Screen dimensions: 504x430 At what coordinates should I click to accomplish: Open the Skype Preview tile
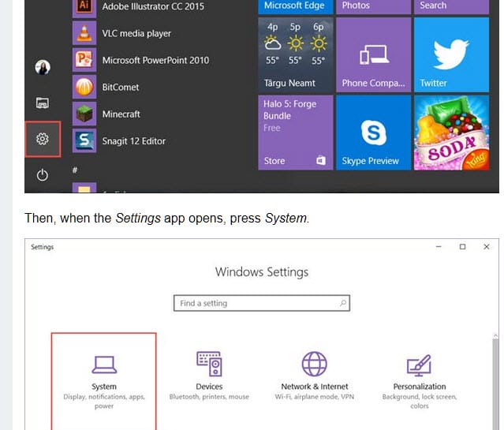point(374,133)
